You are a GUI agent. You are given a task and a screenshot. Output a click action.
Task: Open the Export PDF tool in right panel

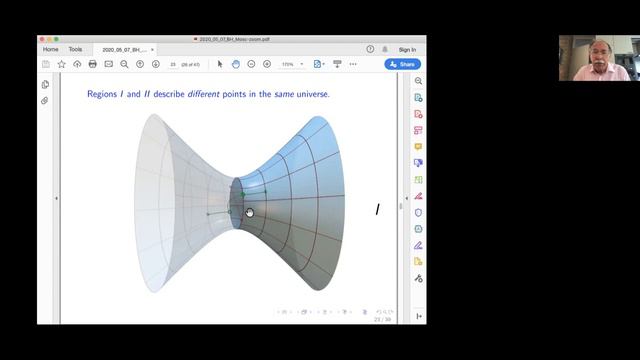(418, 98)
